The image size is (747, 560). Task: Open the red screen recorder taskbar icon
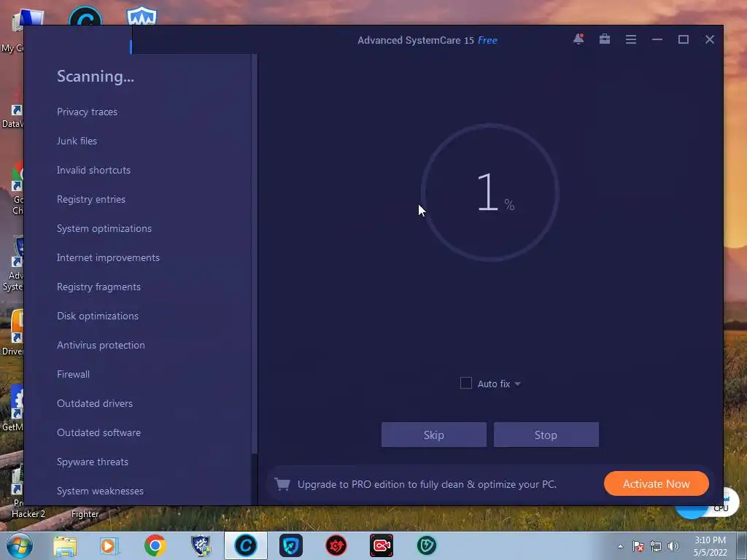382,545
